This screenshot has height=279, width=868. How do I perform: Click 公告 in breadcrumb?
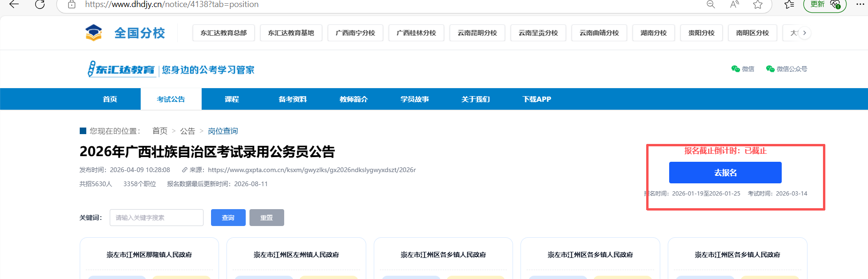188,131
